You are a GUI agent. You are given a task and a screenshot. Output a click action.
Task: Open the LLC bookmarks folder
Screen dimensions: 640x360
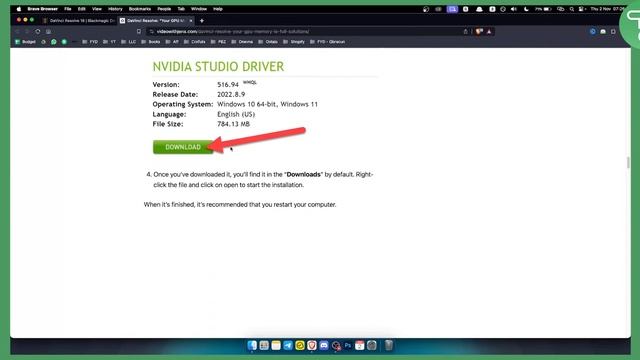[129, 42]
